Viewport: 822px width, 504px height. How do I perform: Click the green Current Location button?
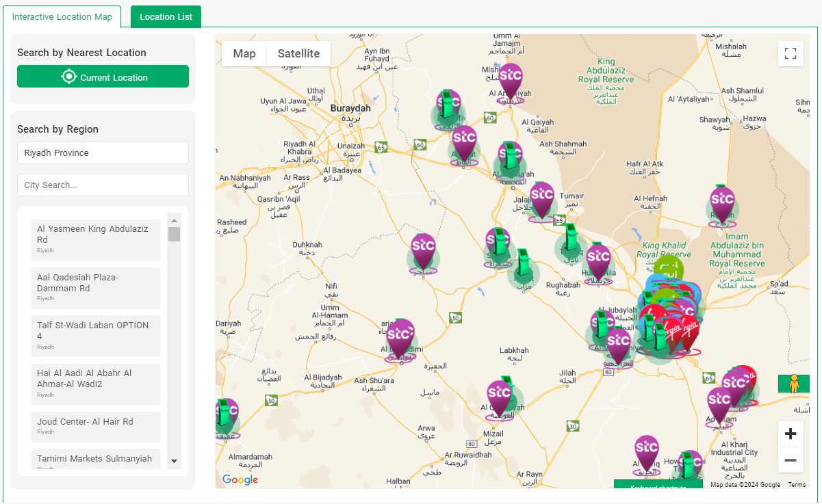pyautogui.click(x=103, y=77)
